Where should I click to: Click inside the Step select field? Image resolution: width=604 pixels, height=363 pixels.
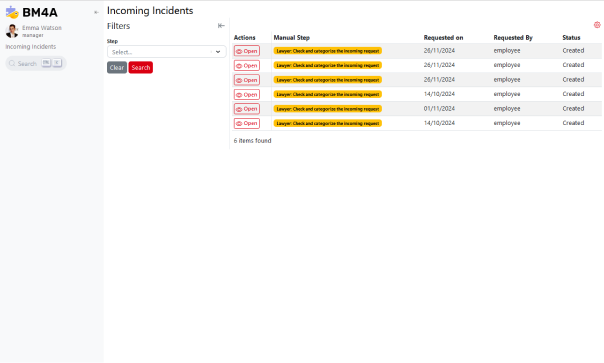[166, 52]
